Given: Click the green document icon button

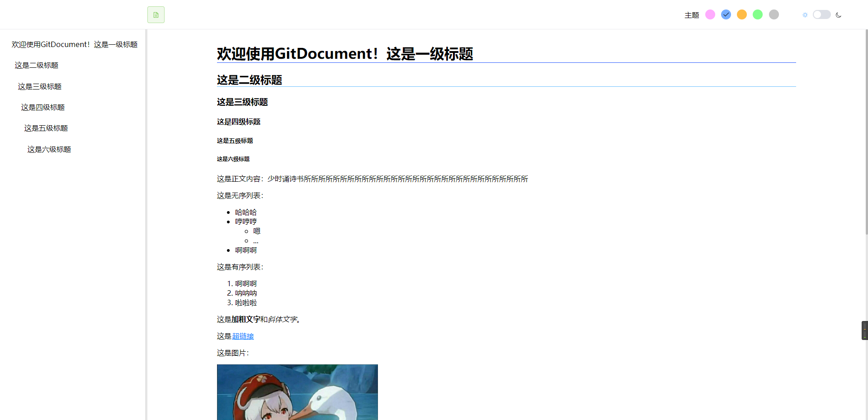Looking at the screenshot, I should pyautogui.click(x=156, y=15).
